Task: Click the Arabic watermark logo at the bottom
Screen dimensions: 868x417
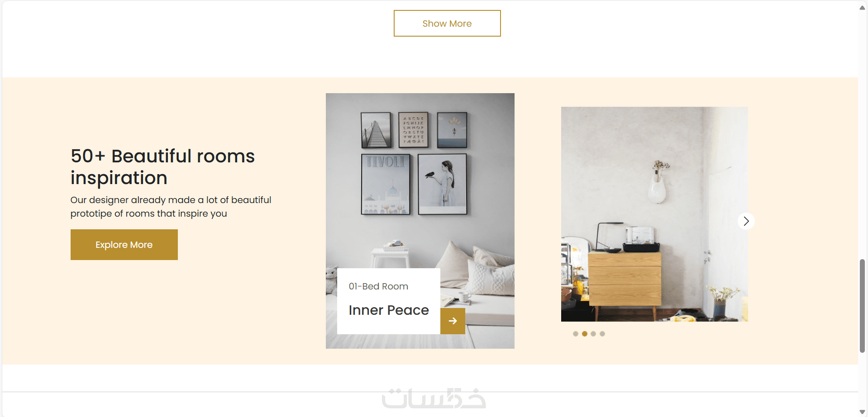Action: click(x=434, y=398)
